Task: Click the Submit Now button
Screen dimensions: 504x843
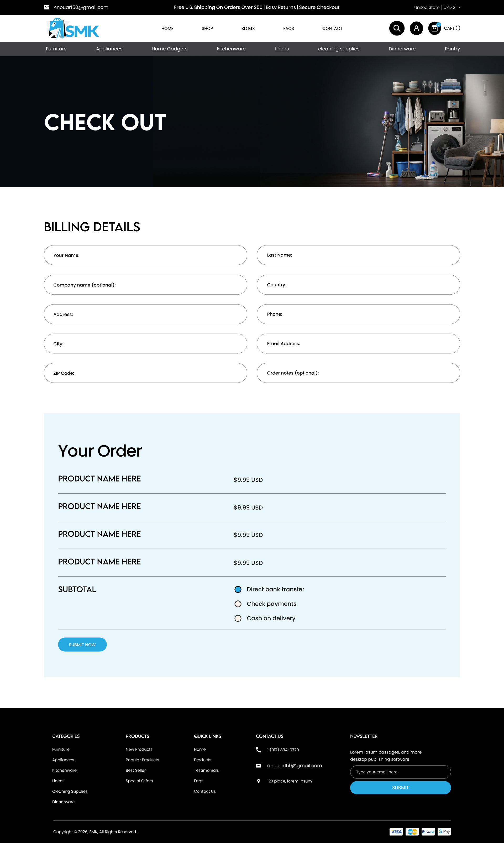Action: point(82,644)
